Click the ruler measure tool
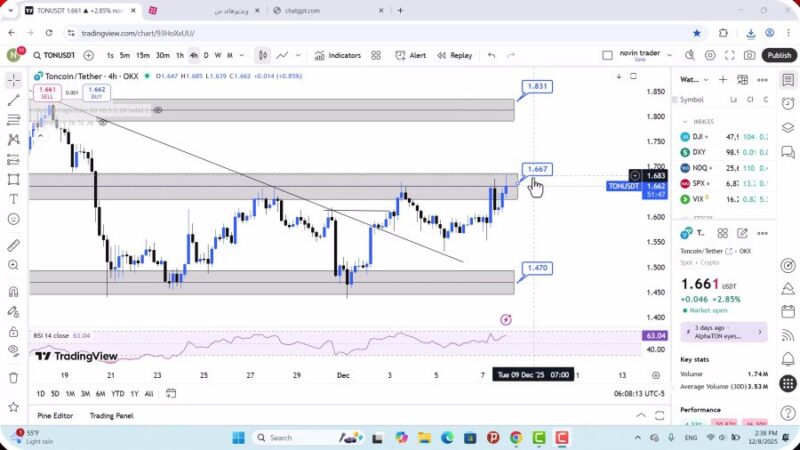The height and width of the screenshot is (450, 800). click(x=13, y=245)
